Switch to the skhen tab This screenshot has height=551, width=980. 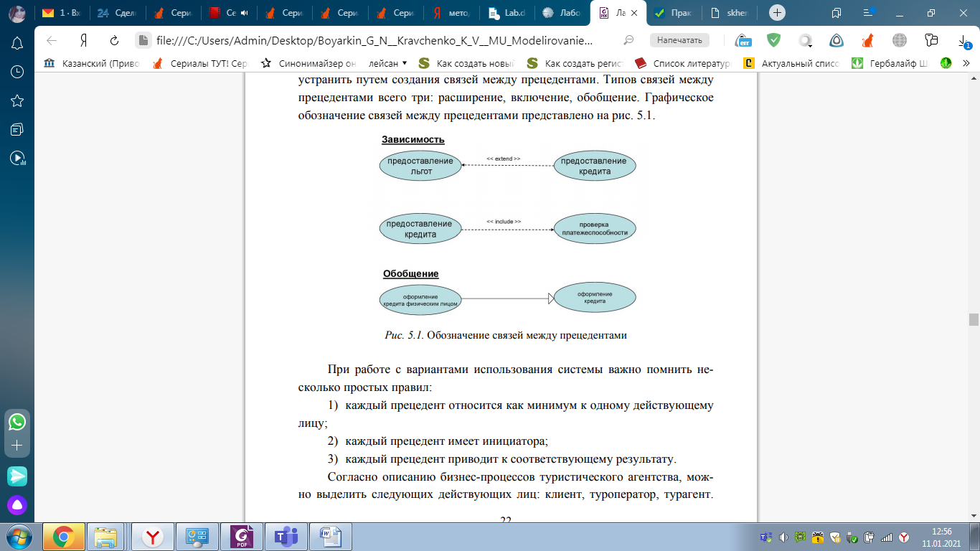pyautogui.click(x=730, y=12)
